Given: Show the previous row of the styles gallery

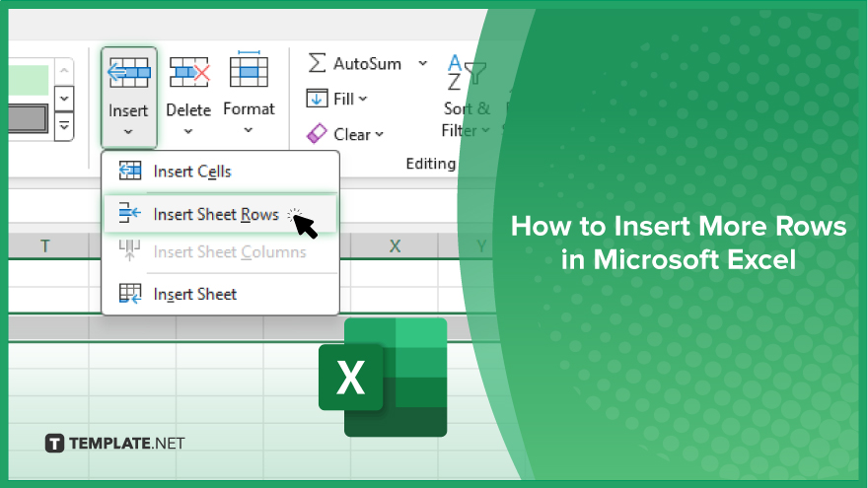Looking at the screenshot, I should (x=64, y=71).
